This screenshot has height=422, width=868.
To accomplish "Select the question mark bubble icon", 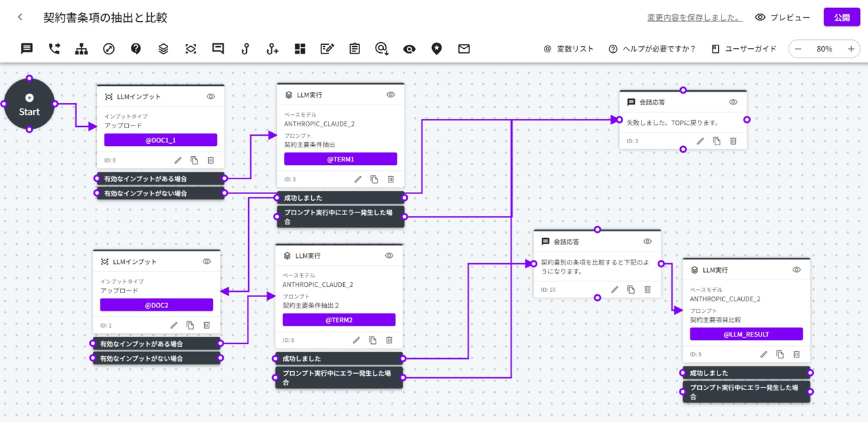I will click(x=136, y=49).
